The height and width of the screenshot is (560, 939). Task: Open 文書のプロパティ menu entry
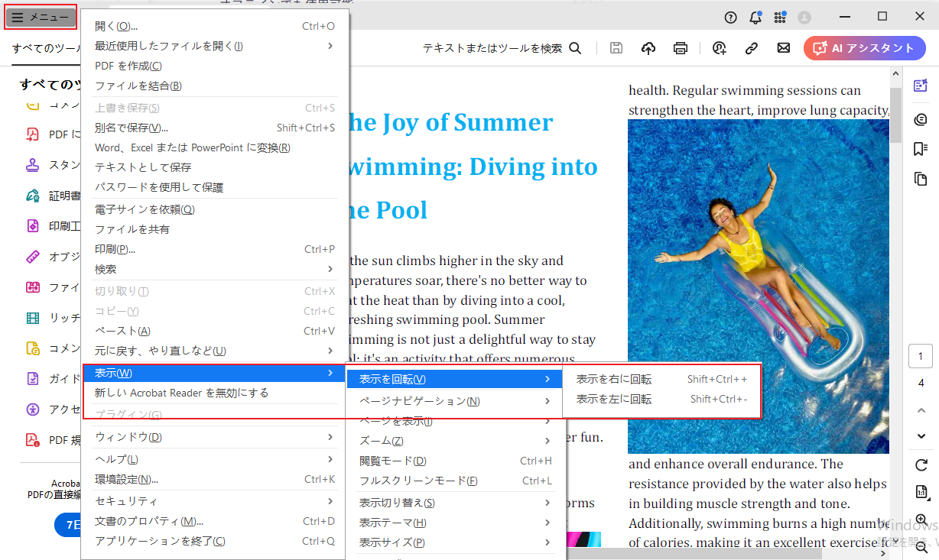pyautogui.click(x=215, y=521)
